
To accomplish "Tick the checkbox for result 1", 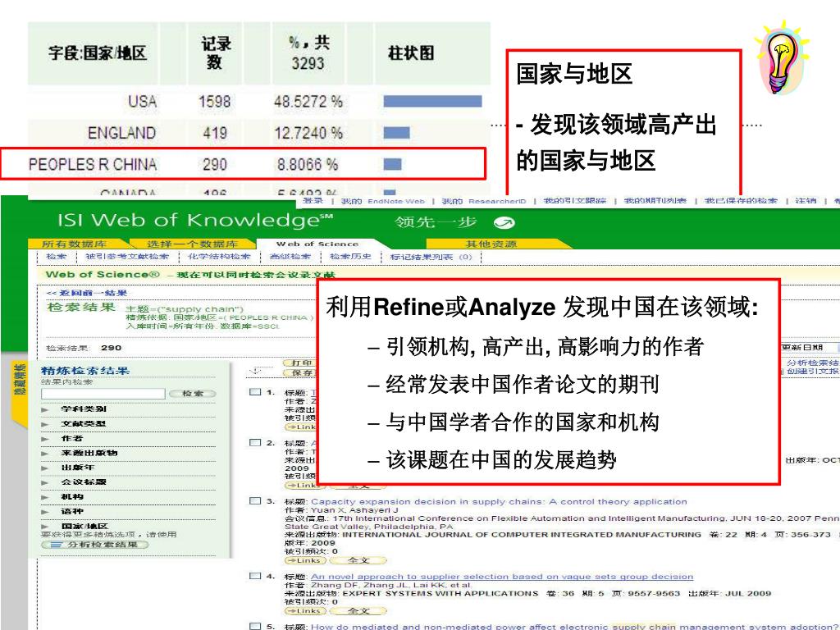I will pyautogui.click(x=256, y=391).
